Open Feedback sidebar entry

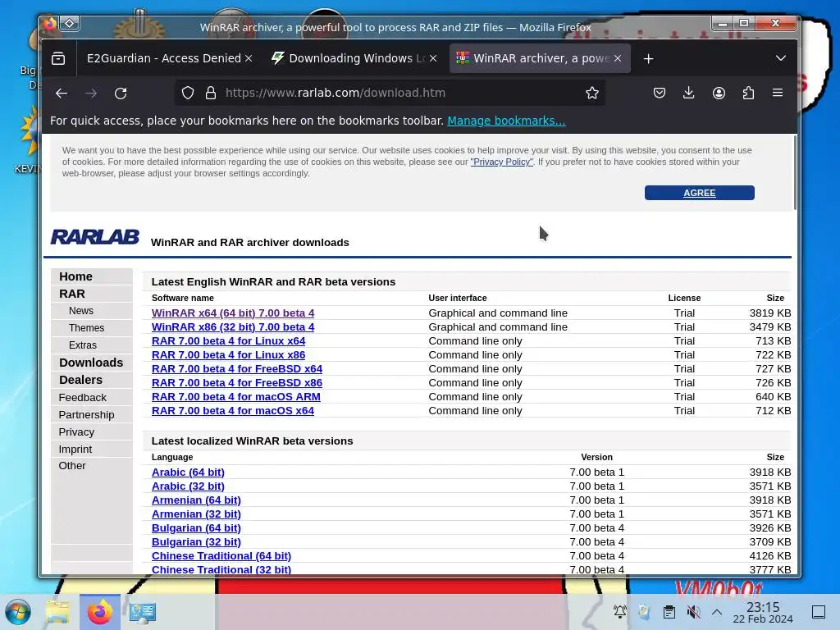(83, 398)
